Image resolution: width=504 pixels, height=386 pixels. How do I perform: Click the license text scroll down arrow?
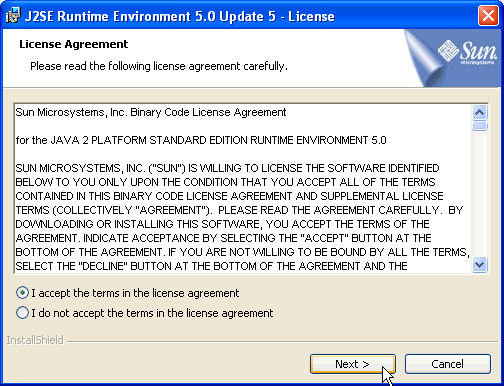click(x=480, y=265)
